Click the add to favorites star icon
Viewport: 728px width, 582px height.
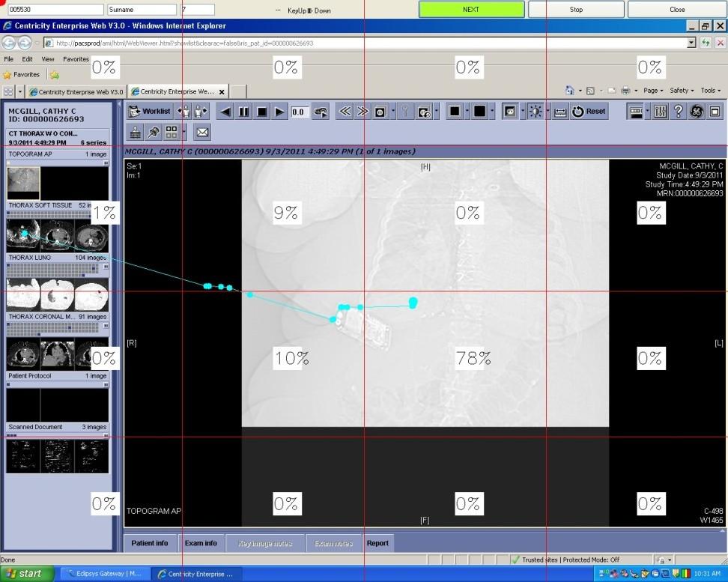coord(55,74)
